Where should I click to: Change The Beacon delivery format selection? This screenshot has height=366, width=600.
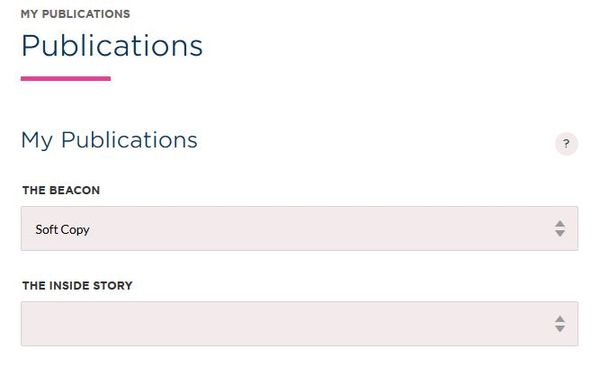click(299, 229)
